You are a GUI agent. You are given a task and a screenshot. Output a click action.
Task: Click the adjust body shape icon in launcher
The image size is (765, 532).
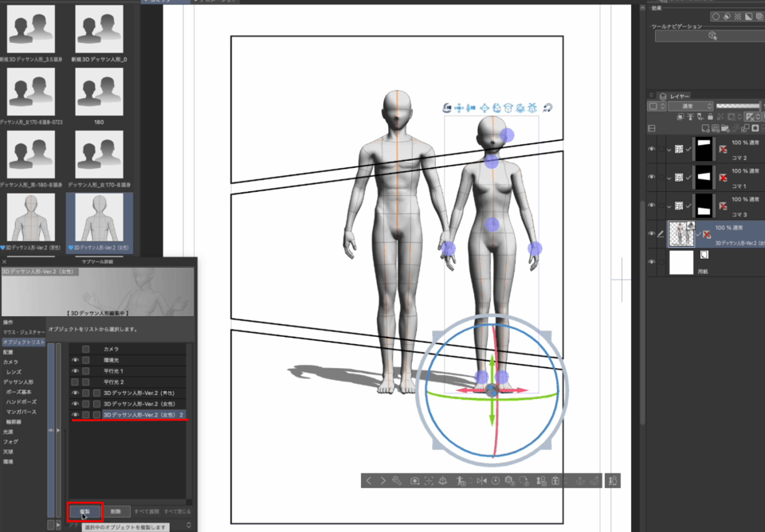point(555,481)
